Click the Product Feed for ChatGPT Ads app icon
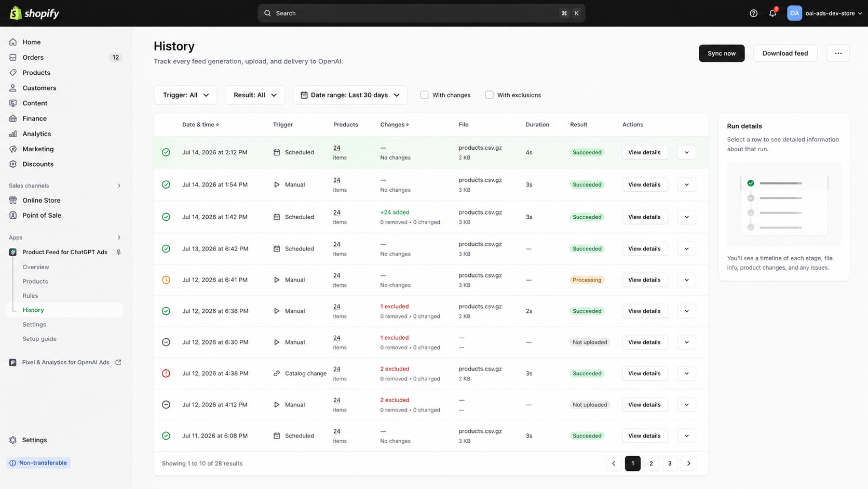This screenshot has height=489, width=868. [13, 252]
